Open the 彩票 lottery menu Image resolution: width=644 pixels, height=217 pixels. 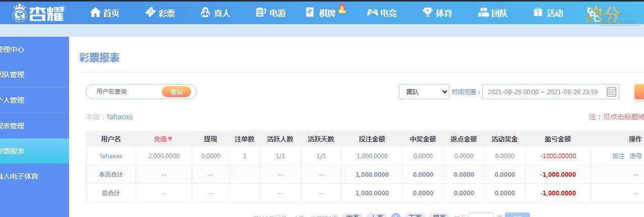[x=160, y=13]
